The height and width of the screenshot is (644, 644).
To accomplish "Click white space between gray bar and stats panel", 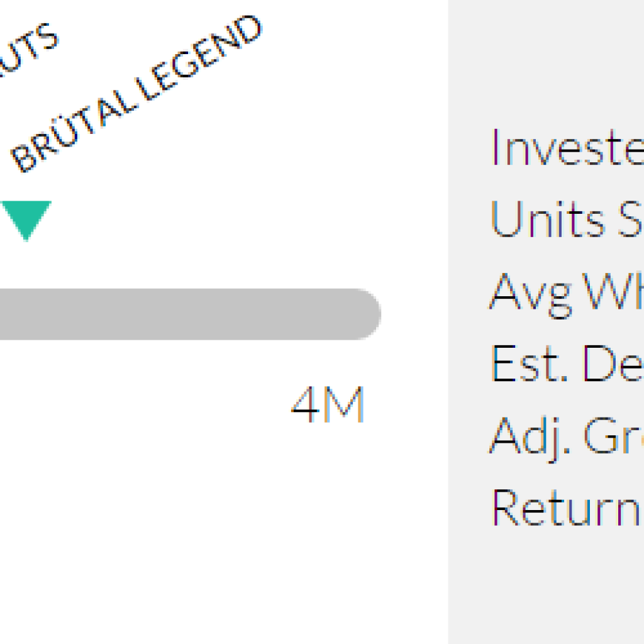I will coord(415,314).
